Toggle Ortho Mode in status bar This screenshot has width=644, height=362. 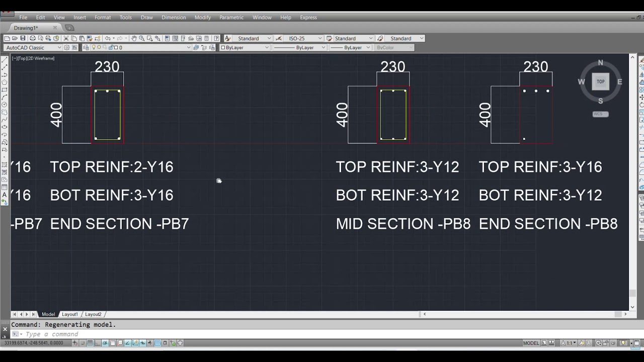coord(97,343)
